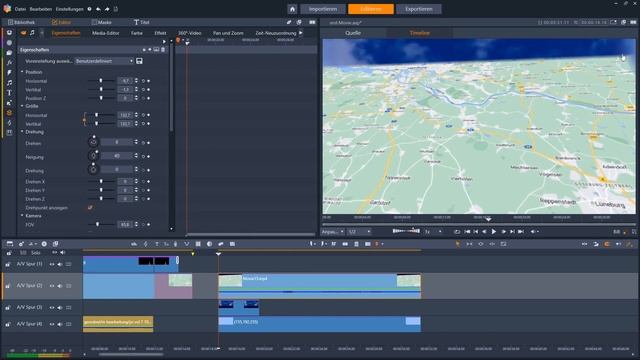This screenshot has height=360, width=640.
Task: Toggle loop playback in the preview controls
Action: (x=457, y=231)
